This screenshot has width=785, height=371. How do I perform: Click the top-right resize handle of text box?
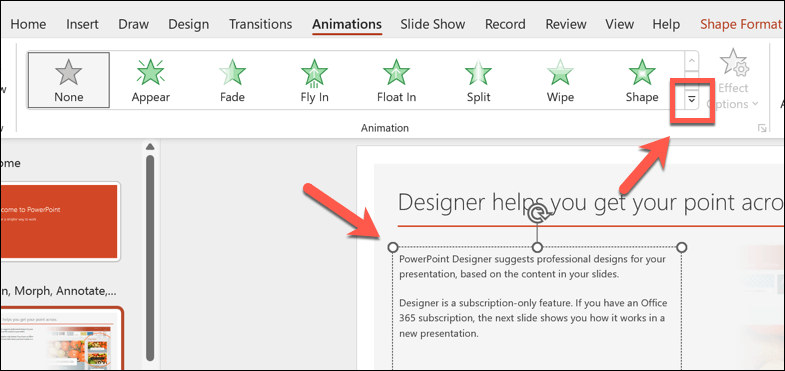tap(681, 247)
